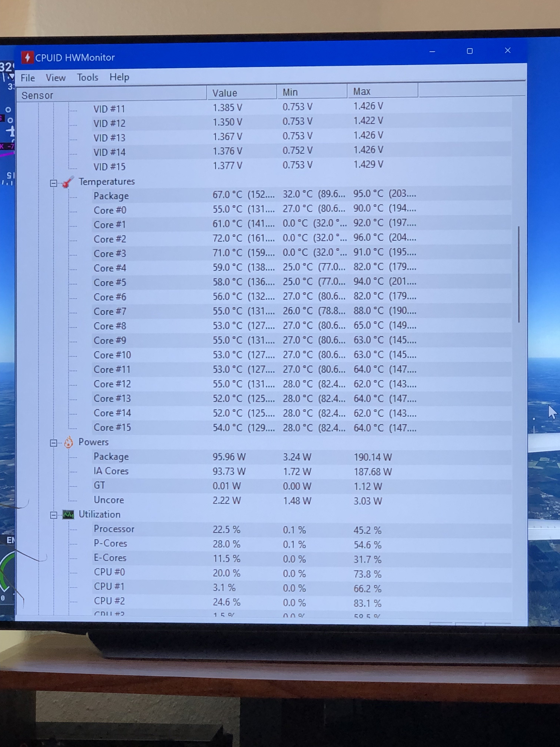The image size is (560, 747).
Task: Click the Temperatures thermometer icon
Action: click(68, 182)
